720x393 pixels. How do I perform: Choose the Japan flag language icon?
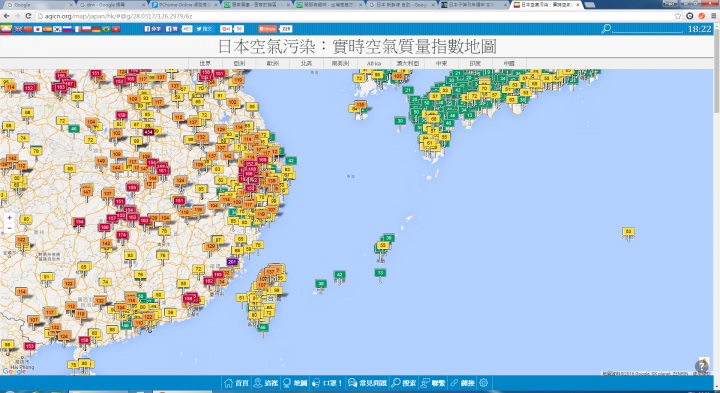[38, 29]
